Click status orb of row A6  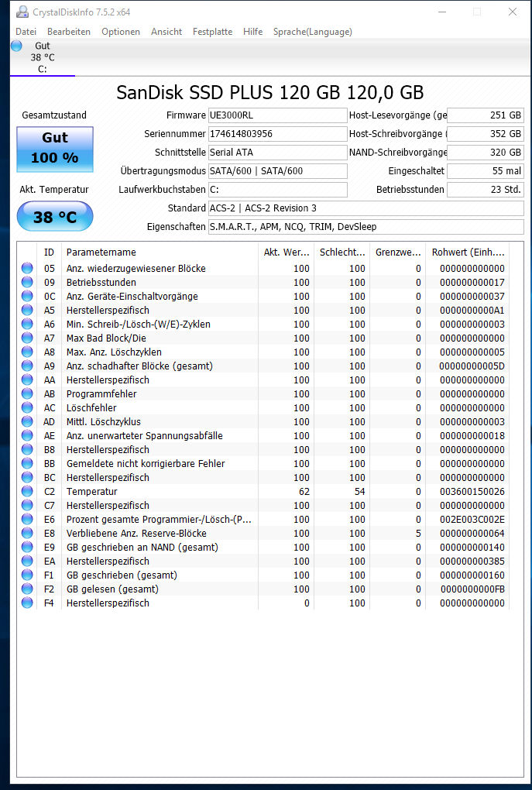[26, 325]
